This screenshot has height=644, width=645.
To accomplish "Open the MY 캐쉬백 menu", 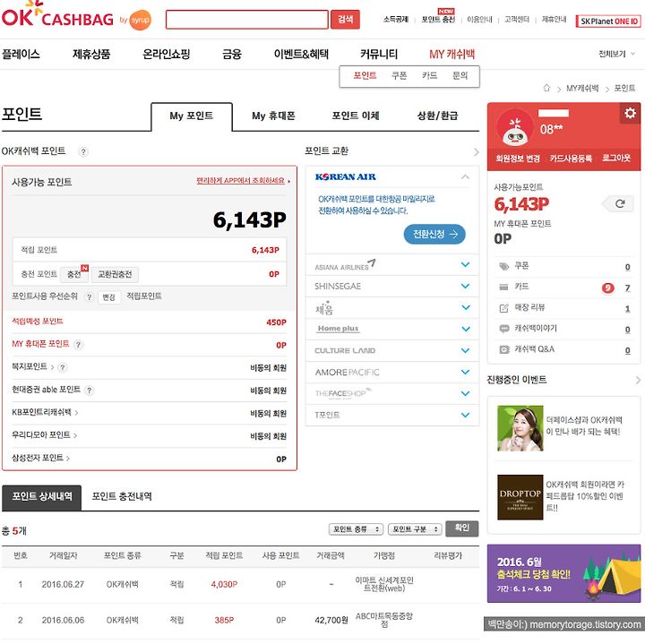I will click(x=451, y=54).
